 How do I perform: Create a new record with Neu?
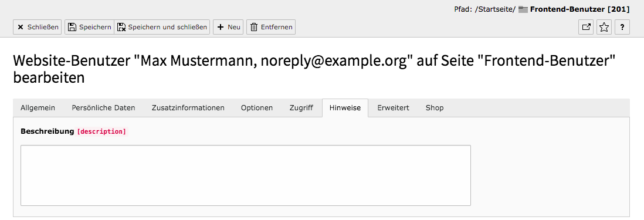(228, 27)
